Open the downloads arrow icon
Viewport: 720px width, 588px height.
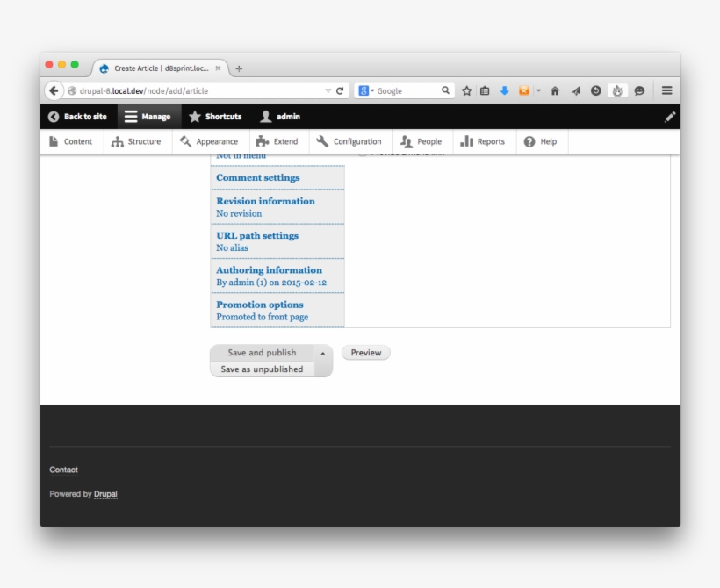coord(504,90)
